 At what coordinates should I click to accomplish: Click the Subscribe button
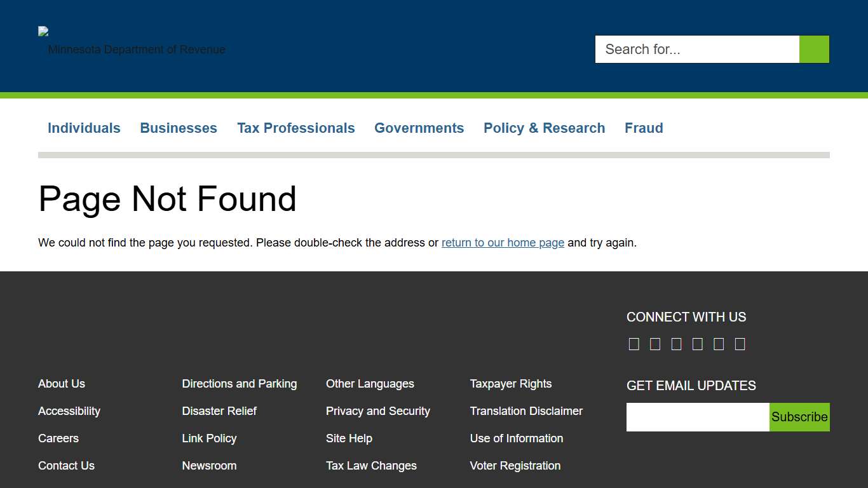(799, 417)
